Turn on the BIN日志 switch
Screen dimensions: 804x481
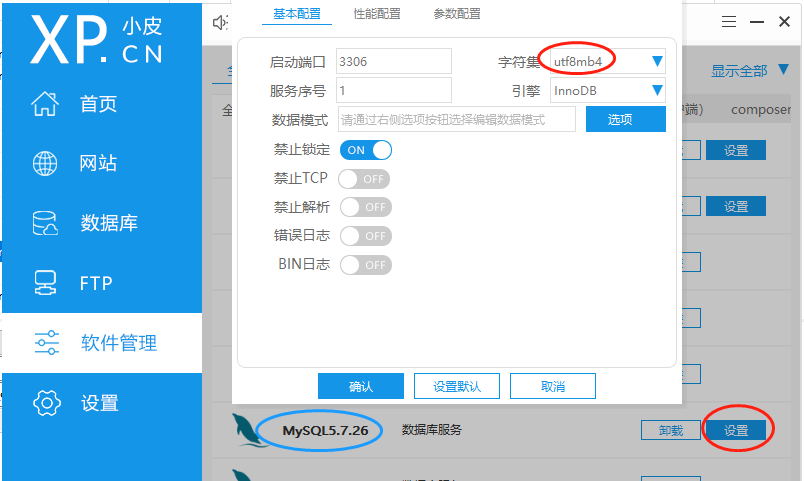tap(366, 265)
